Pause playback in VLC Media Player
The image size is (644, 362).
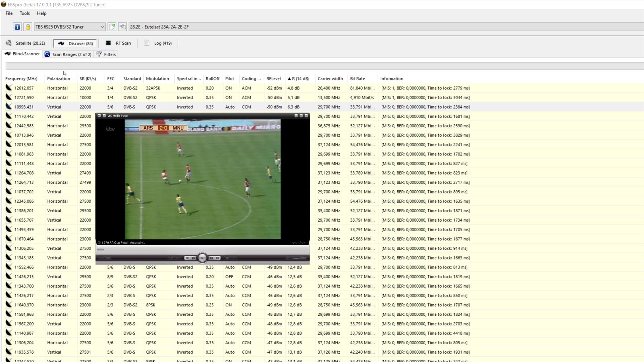tap(202, 258)
